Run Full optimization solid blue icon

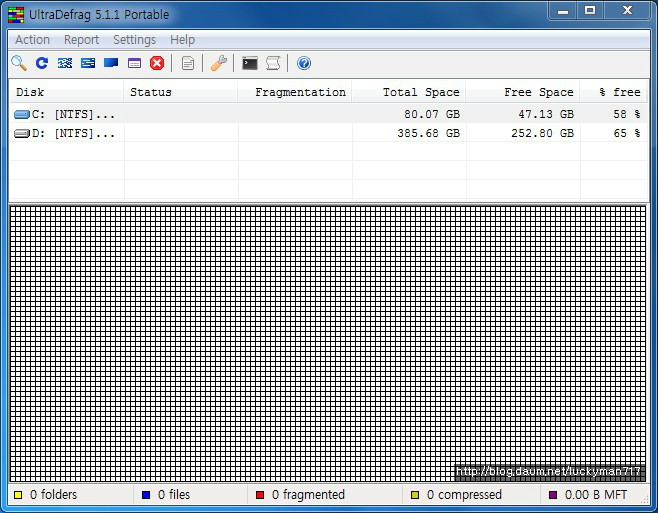111,63
